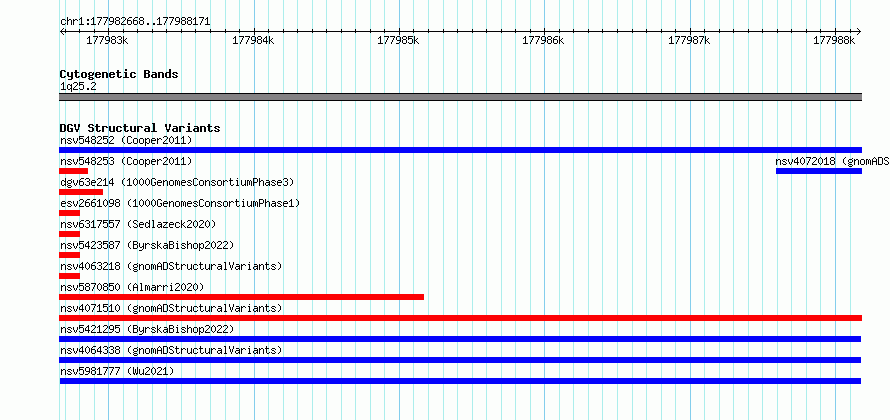Screen dimensions: 890x420
Task: Click the 177988k ruler position
Action: (x=835, y=40)
